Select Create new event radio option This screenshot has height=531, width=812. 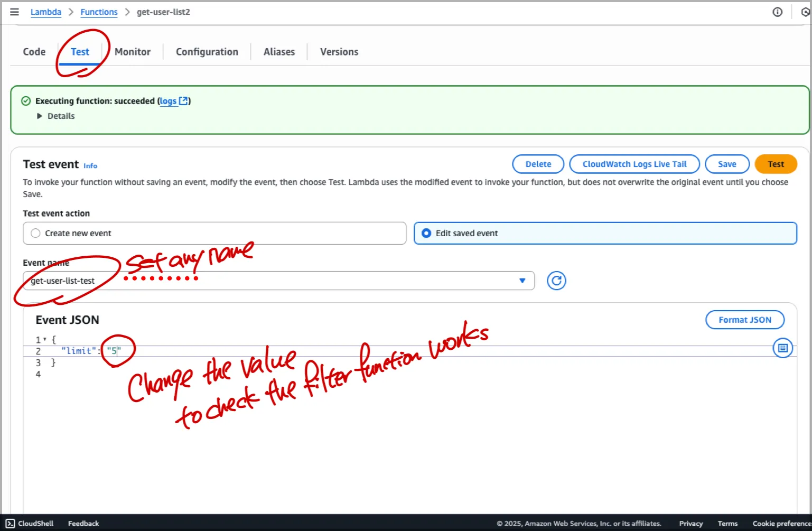(x=36, y=233)
